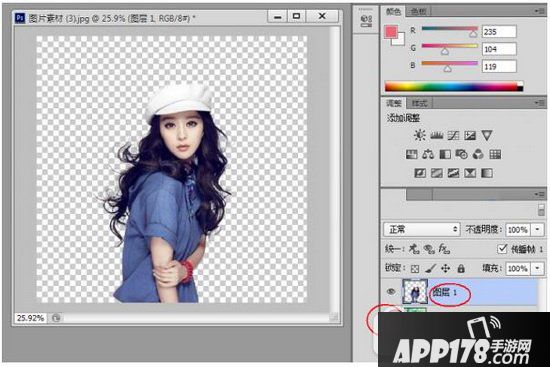The image size is (550, 367).
Task: Pick a color from the spectrum ramp
Action: point(454,86)
